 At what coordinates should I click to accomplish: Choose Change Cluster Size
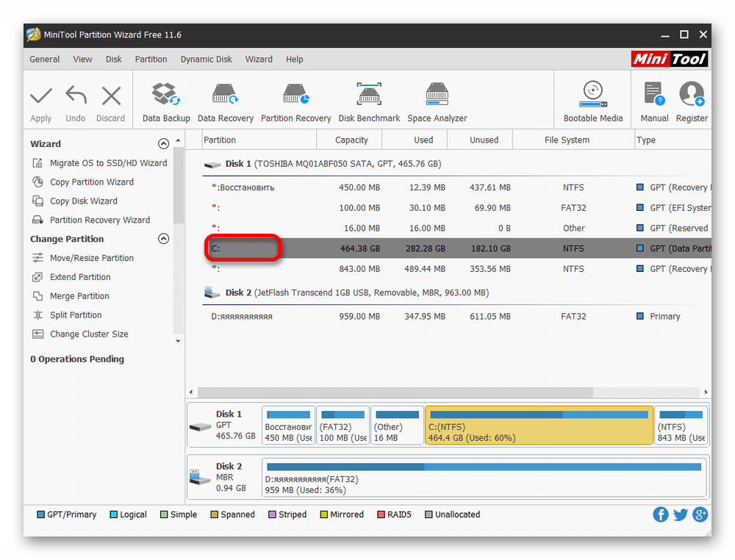coord(89,334)
